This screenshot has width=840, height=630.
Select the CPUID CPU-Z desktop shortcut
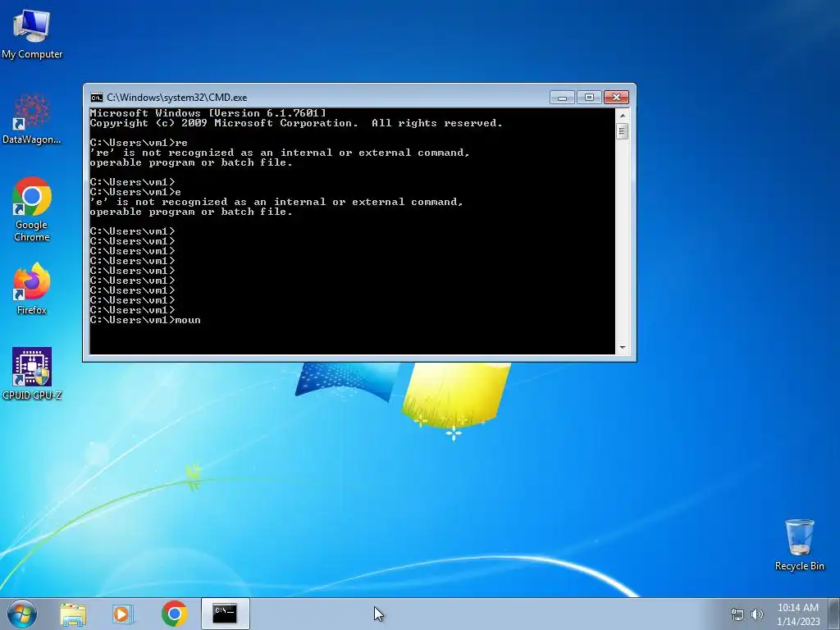pyautogui.click(x=32, y=373)
